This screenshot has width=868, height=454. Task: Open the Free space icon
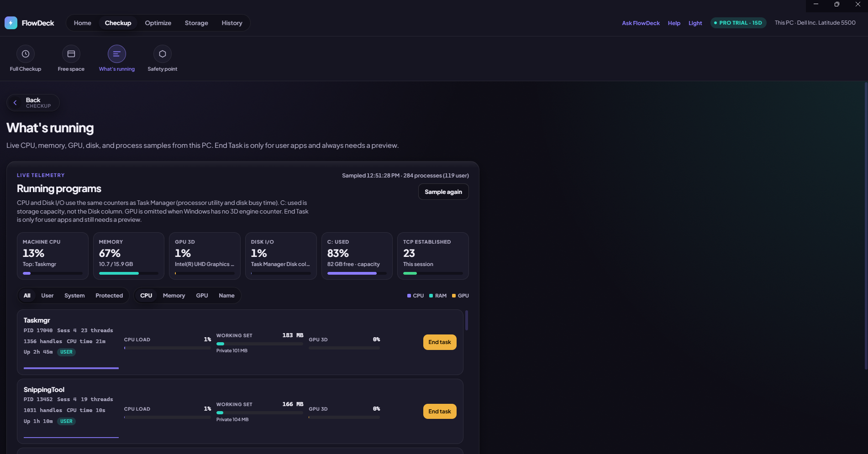coord(71,54)
